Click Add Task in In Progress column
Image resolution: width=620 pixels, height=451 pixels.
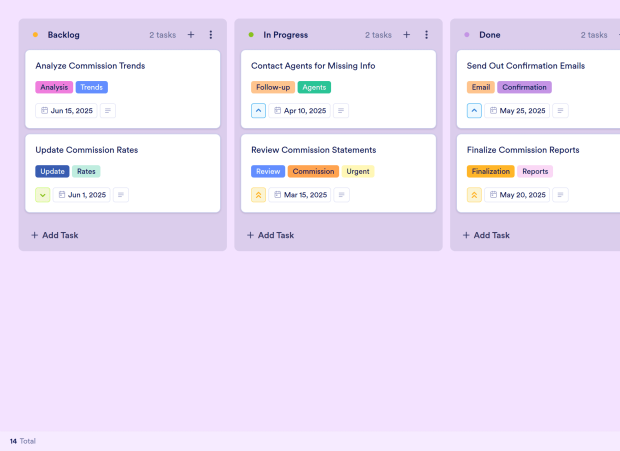coord(270,235)
